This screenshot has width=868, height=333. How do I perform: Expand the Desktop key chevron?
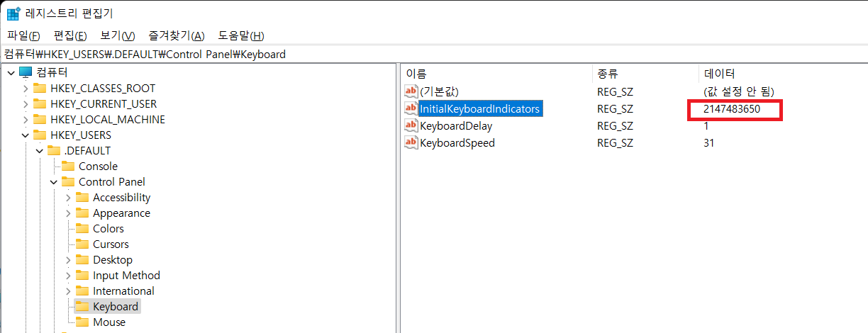pyautogui.click(x=68, y=259)
